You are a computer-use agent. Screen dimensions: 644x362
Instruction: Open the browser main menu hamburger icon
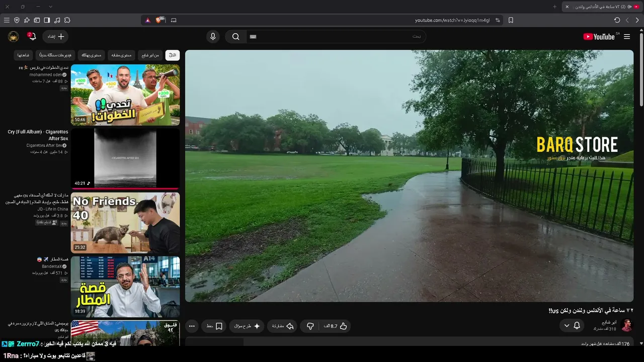click(x=7, y=20)
